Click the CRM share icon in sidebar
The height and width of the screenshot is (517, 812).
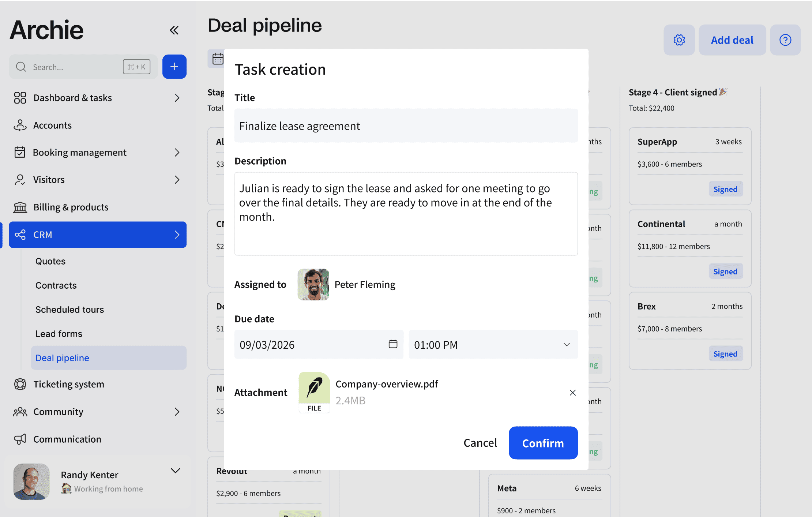[20, 235]
